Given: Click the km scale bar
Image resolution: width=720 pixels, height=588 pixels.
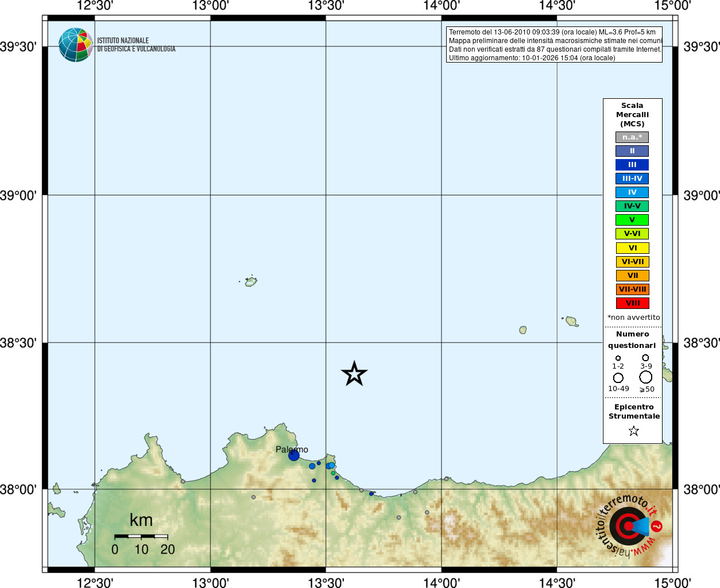Looking at the screenshot, I should 141,536.
